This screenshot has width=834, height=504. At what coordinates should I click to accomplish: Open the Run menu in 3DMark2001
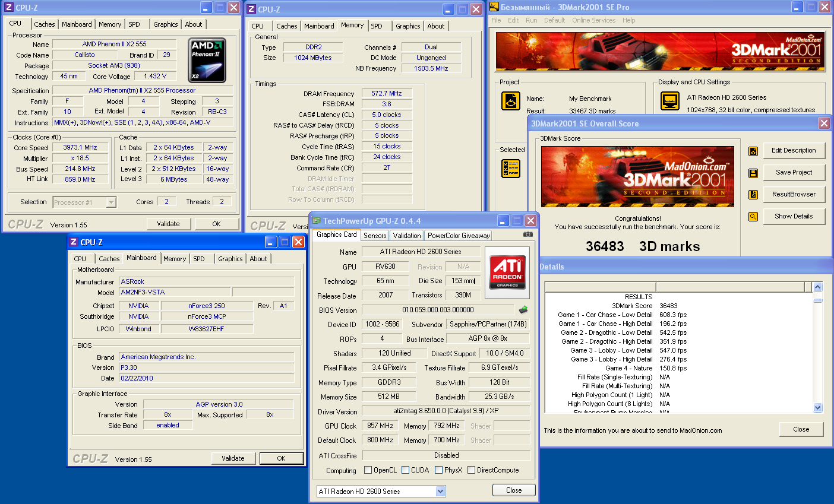tap(531, 20)
